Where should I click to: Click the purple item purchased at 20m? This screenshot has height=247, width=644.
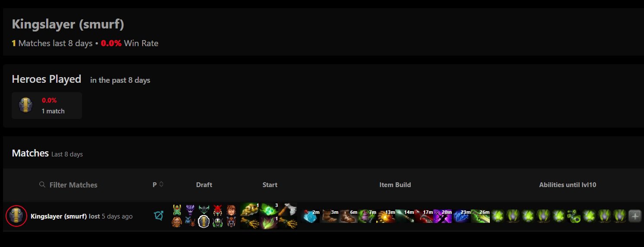442,216
